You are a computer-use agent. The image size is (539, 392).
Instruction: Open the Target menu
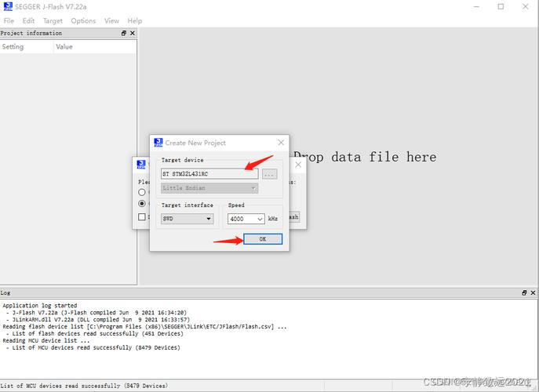(53, 21)
